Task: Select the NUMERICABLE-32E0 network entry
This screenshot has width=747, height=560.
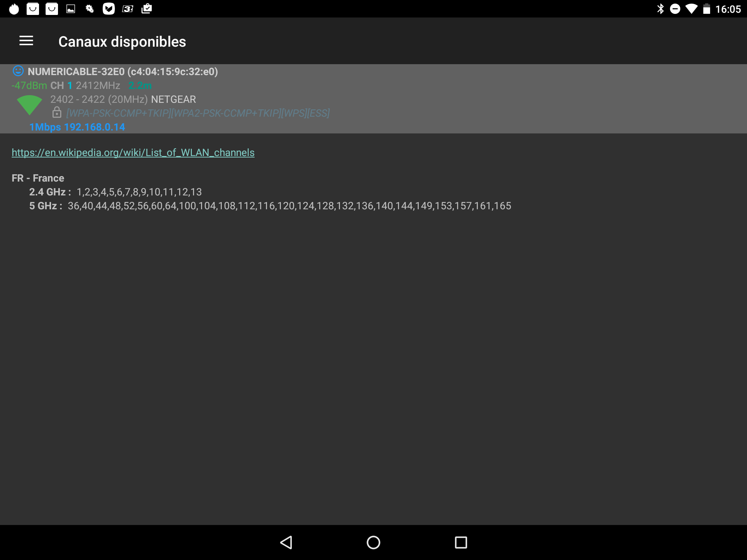Action: coord(123,71)
